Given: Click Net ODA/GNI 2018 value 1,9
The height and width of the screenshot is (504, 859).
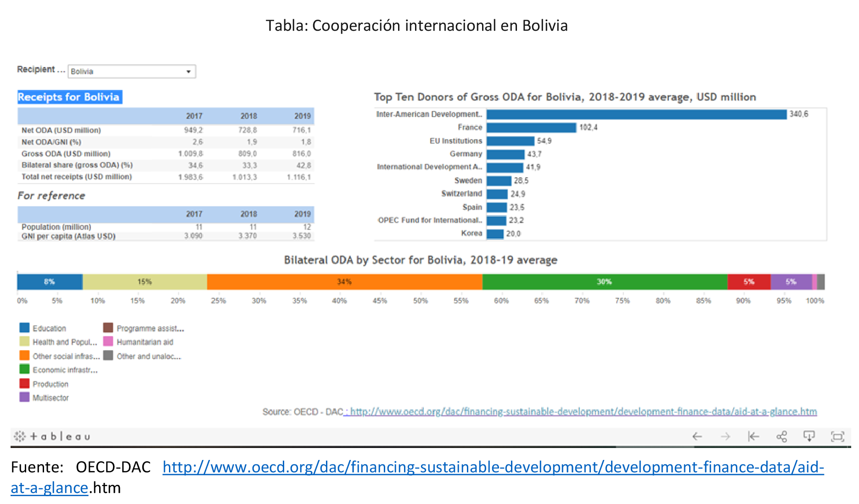Looking at the screenshot, I should 252,142.
